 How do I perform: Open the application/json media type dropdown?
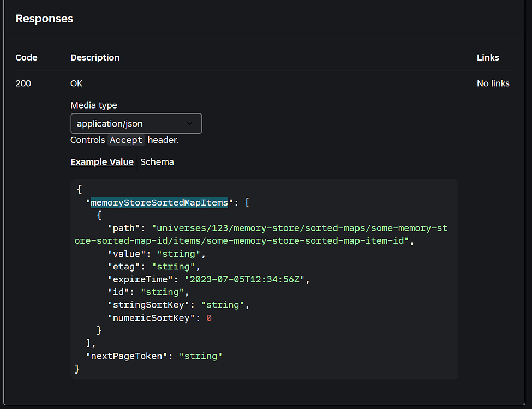tap(136, 123)
